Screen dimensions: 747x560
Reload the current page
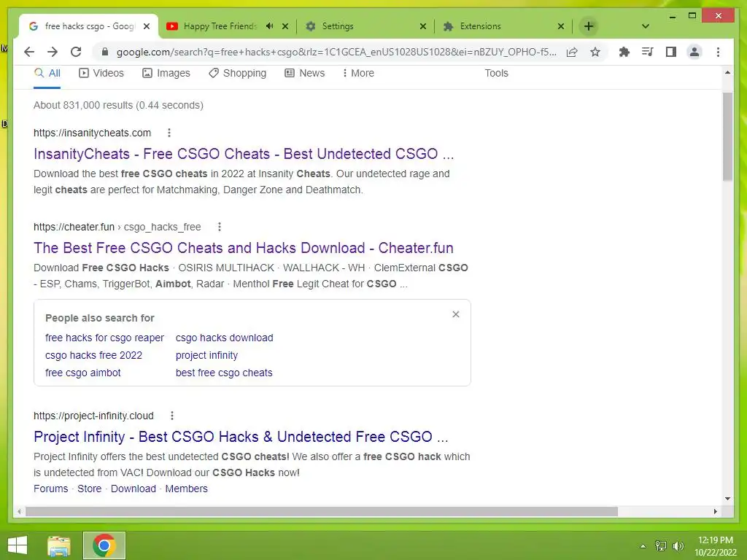pyautogui.click(x=76, y=52)
